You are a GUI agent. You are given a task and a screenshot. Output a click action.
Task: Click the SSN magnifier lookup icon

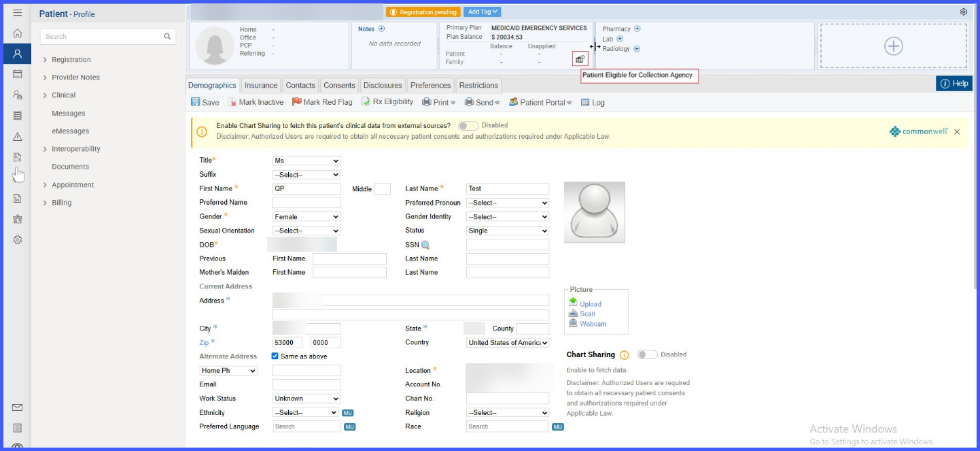click(425, 245)
